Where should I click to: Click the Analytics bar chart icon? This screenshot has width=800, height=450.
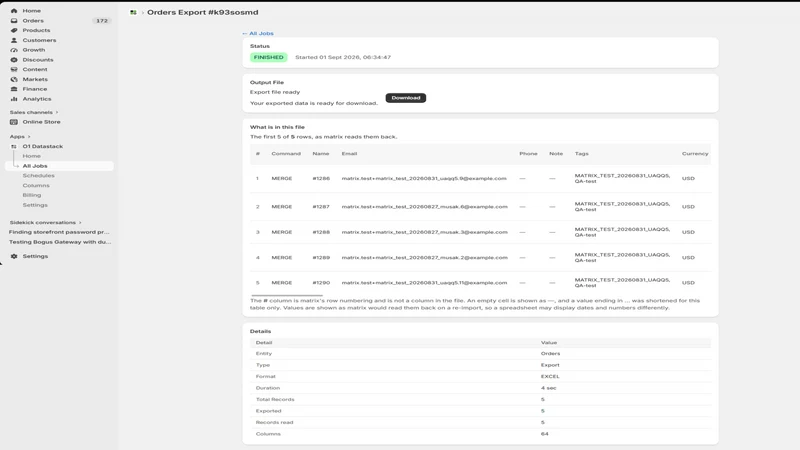pos(14,99)
